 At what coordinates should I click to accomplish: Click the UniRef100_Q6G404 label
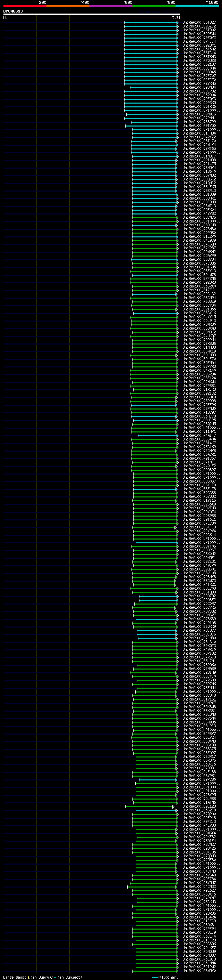199,439
